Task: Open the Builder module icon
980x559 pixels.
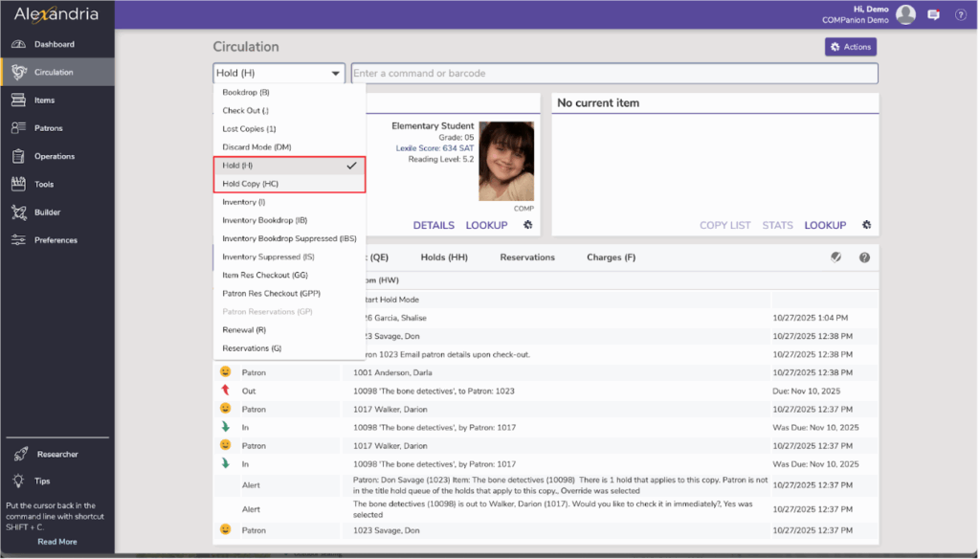Action: (18, 212)
